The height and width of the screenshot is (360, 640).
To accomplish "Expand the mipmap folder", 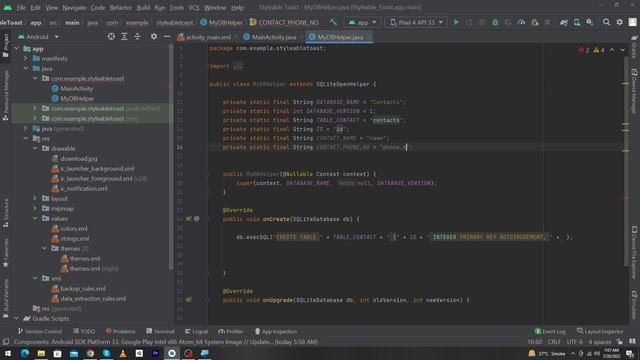I will (36, 209).
